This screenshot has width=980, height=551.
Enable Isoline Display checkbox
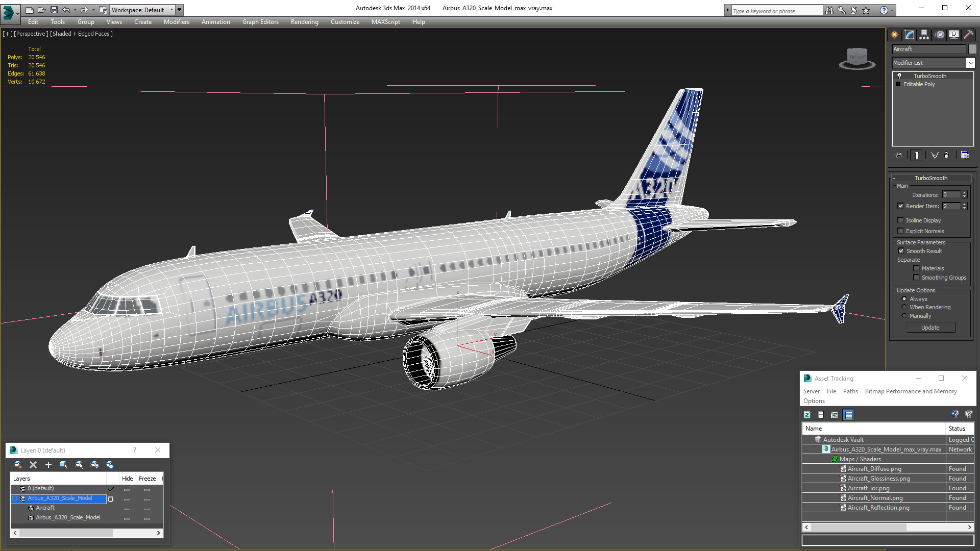[x=901, y=220]
